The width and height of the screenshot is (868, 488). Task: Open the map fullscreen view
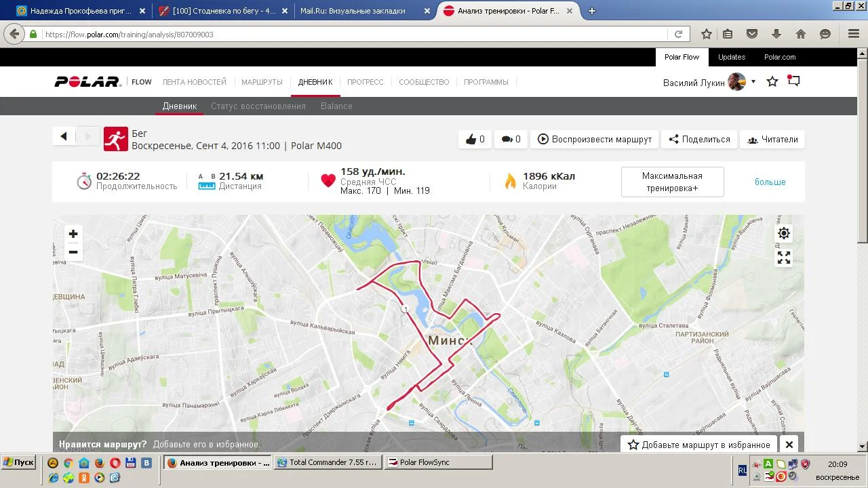click(x=784, y=258)
